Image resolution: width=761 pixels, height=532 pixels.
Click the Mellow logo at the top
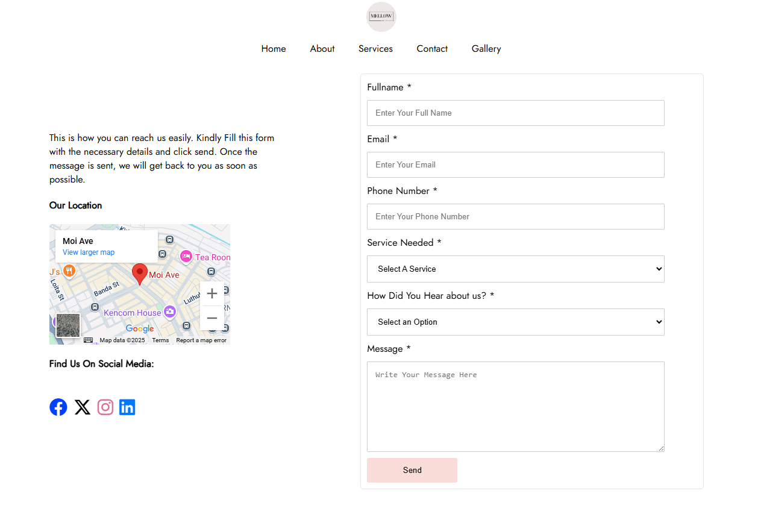tap(381, 17)
